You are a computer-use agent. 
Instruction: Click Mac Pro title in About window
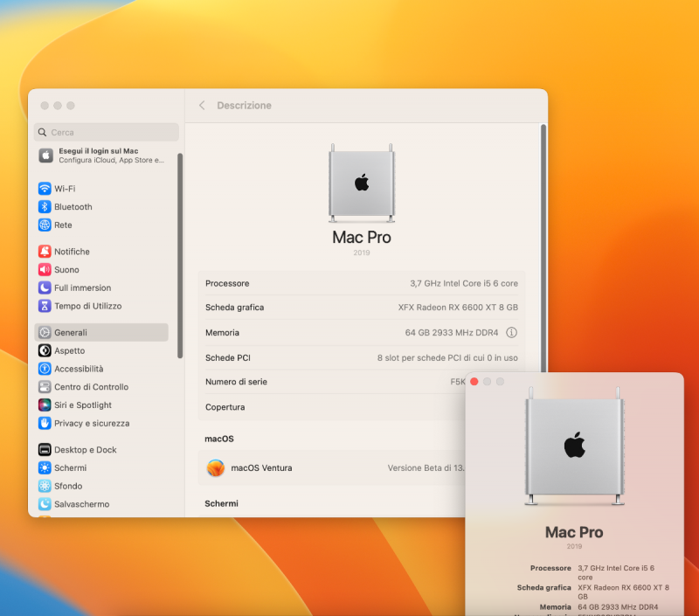pyautogui.click(x=574, y=532)
